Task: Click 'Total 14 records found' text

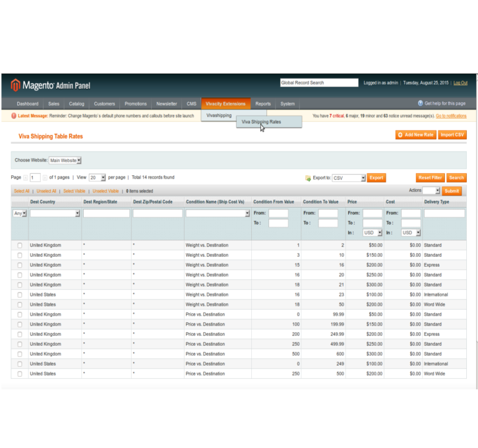Action: [153, 177]
